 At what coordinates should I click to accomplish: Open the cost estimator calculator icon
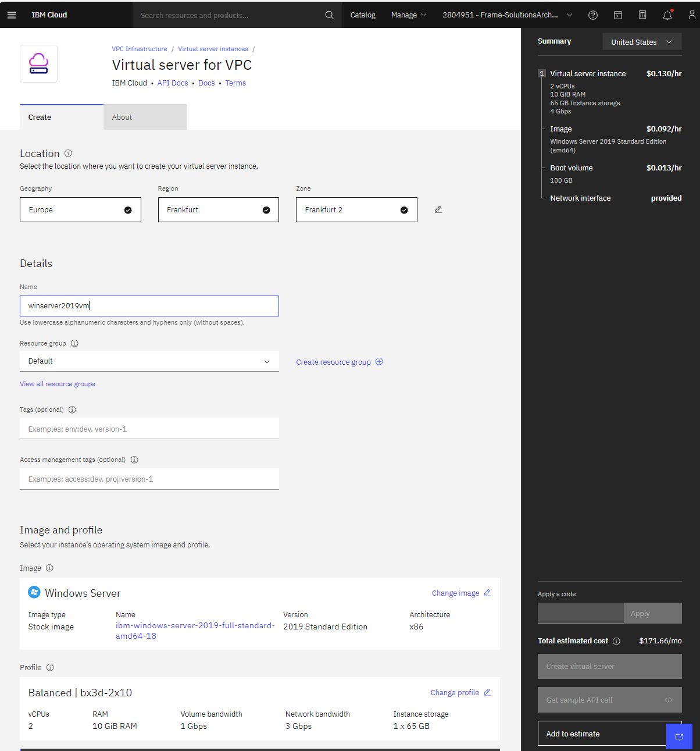[642, 15]
